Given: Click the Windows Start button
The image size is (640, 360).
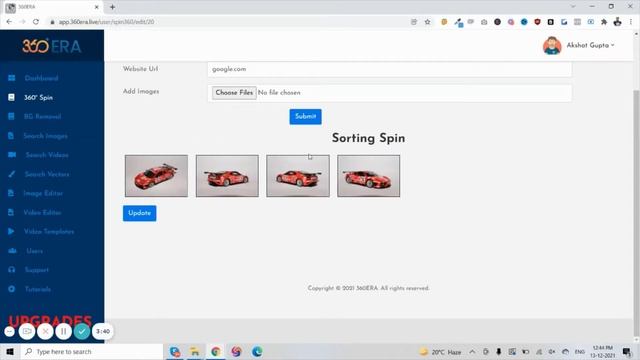Looking at the screenshot, I should [10, 351].
